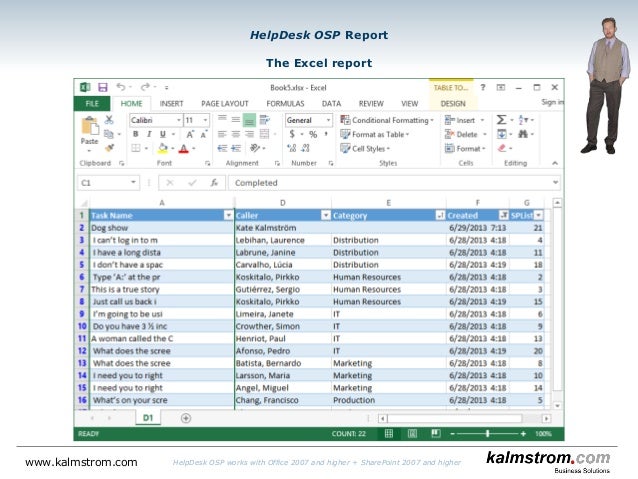The height and width of the screenshot is (479, 638).
Task: Click Find & Select binoculars icon
Action: pos(523,133)
